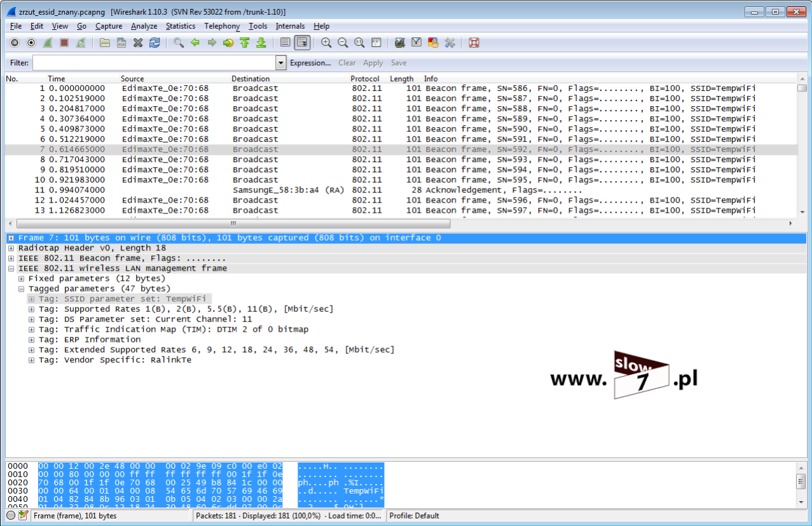Open a capture file icon
The height and width of the screenshot is (526, 812).
pos(105,43)
